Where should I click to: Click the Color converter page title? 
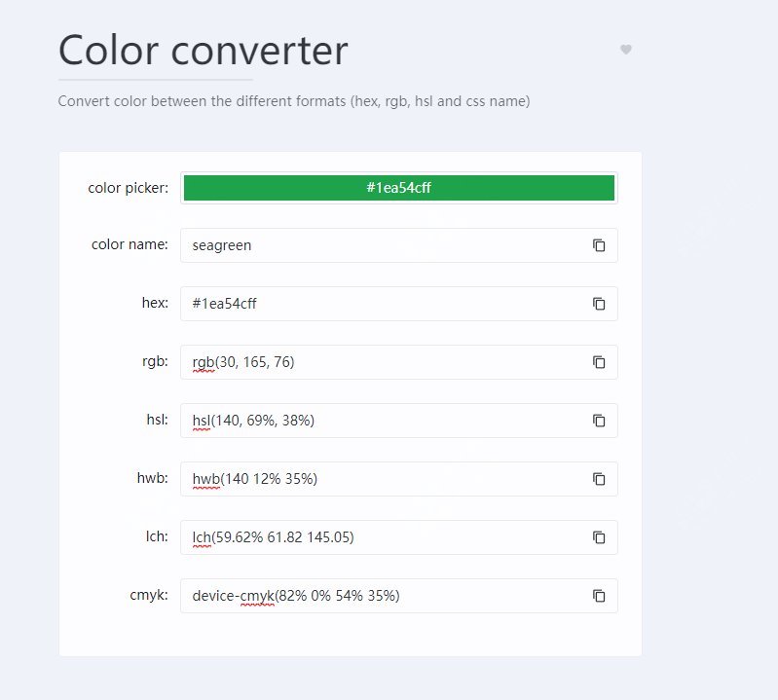(x=203, y=51)
